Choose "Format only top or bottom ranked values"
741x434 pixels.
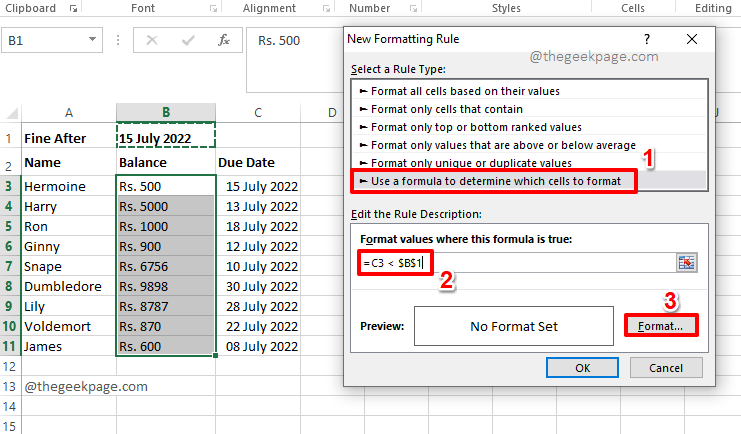pyautogui.click(x=475, y=127)
